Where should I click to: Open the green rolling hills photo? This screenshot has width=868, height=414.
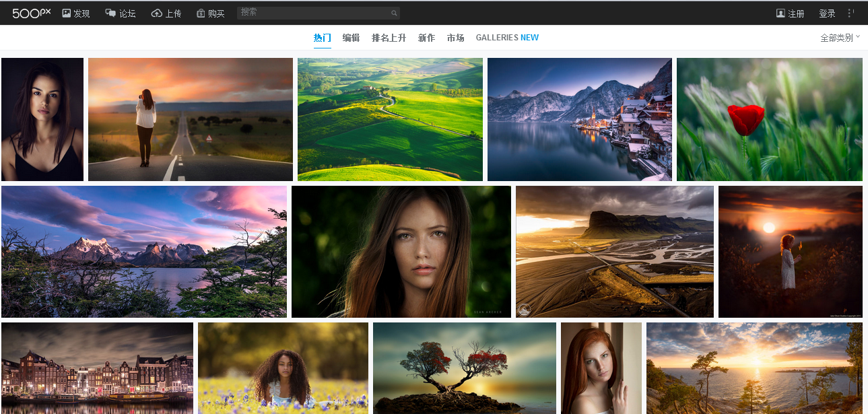coord(390,119)
